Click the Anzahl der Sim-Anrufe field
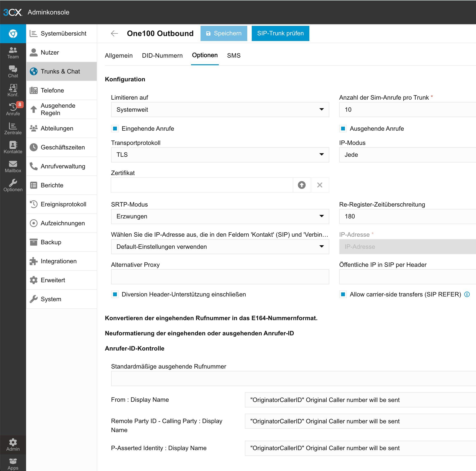 coord(407,110)
